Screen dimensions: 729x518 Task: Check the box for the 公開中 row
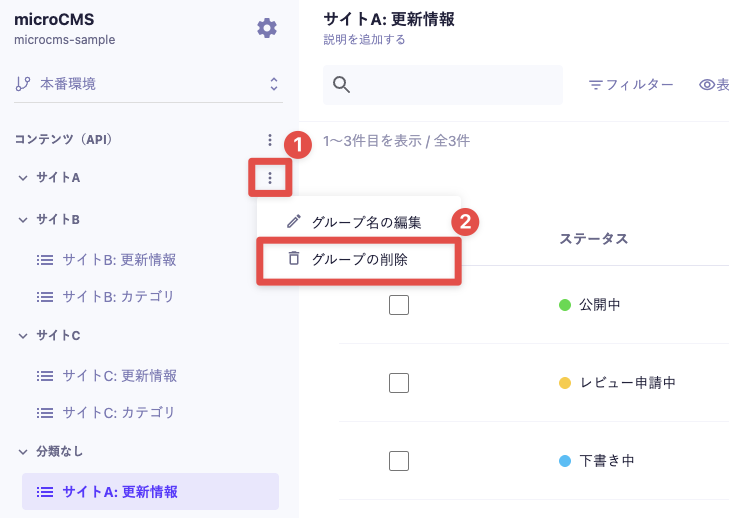pos(399,305)
